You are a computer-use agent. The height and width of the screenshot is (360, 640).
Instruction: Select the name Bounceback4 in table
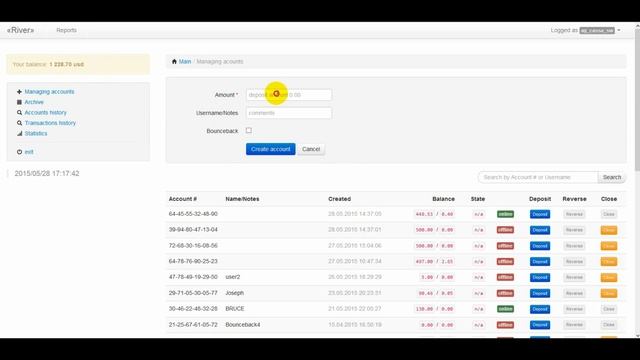[x=243, y=325]
